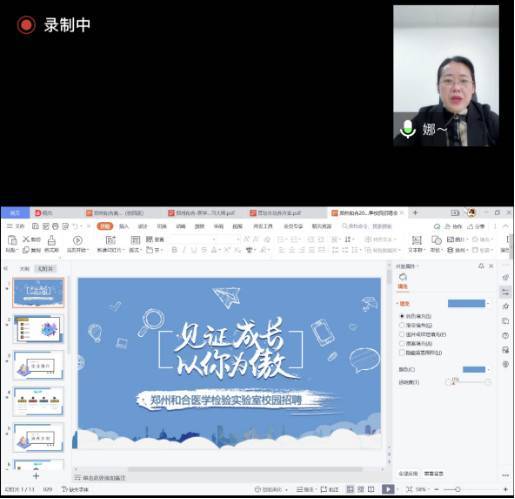Viewport: 515px width, 499px height.
Task: Pin the object properties panel icon
Action: click(x=481, y=266)
